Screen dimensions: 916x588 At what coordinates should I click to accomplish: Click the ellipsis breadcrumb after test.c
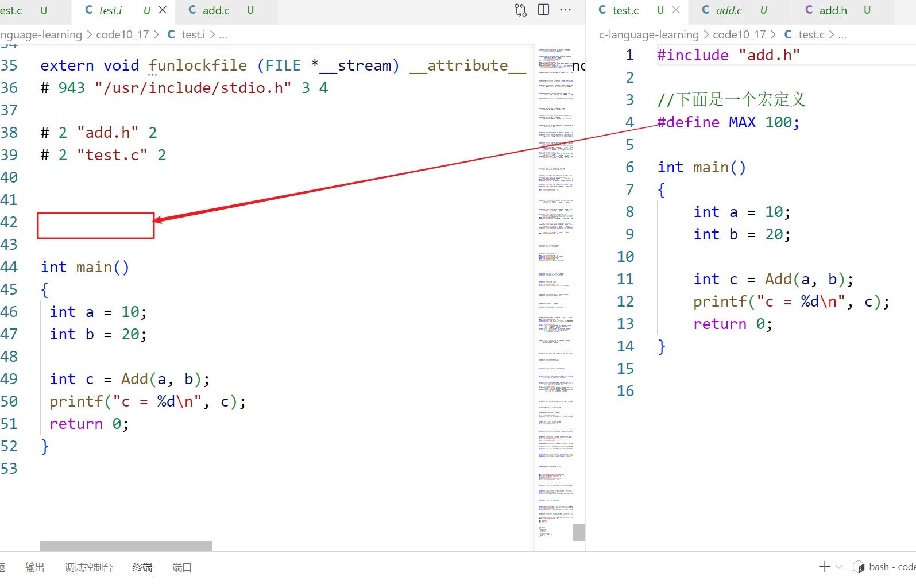[842, 34]
